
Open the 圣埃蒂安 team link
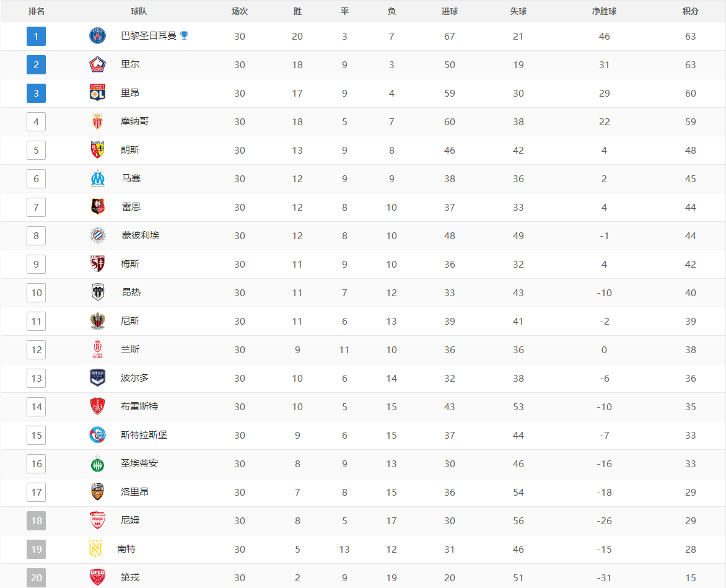point(139,463)
